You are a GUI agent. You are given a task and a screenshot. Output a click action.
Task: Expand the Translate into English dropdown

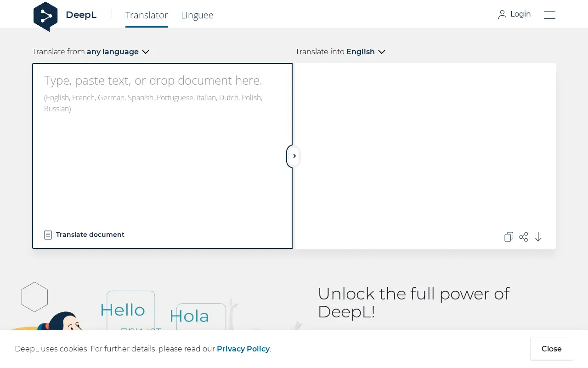(x=340, y=52)
